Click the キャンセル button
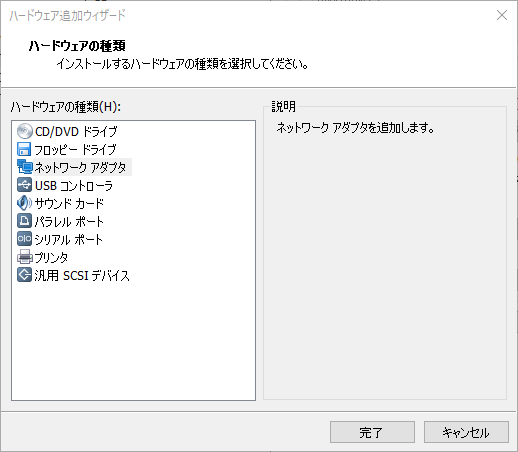 click(466, 432)
